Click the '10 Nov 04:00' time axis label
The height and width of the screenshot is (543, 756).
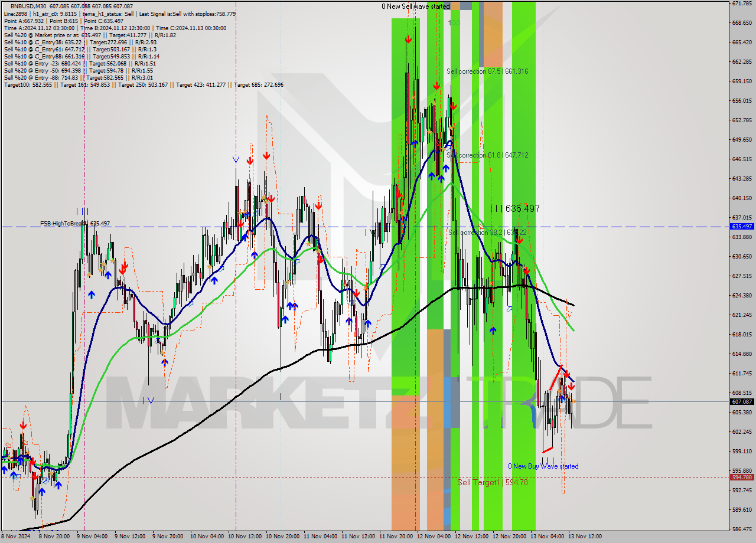[207, 537]
